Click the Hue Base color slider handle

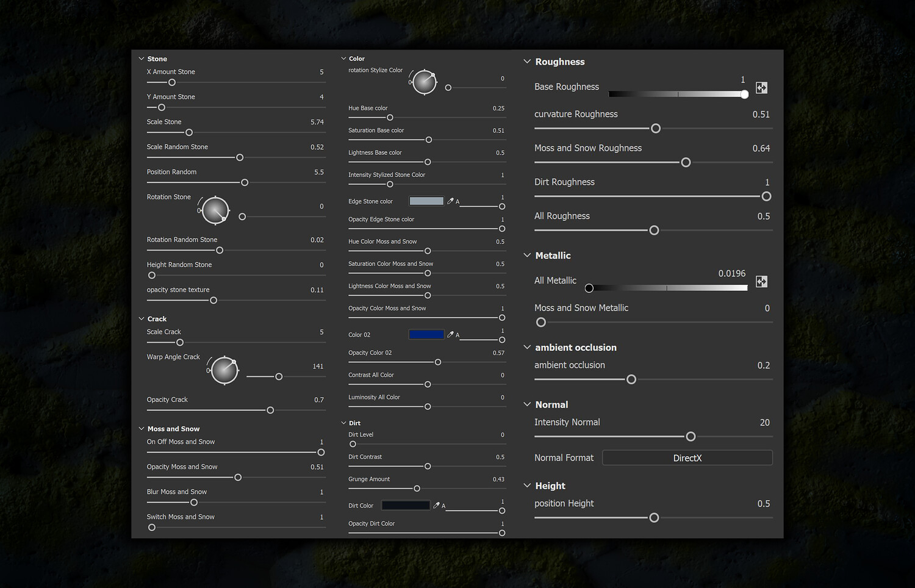390,118
